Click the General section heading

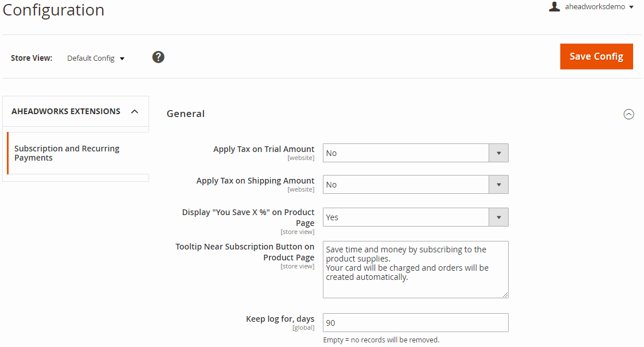[x=186, y=114]
